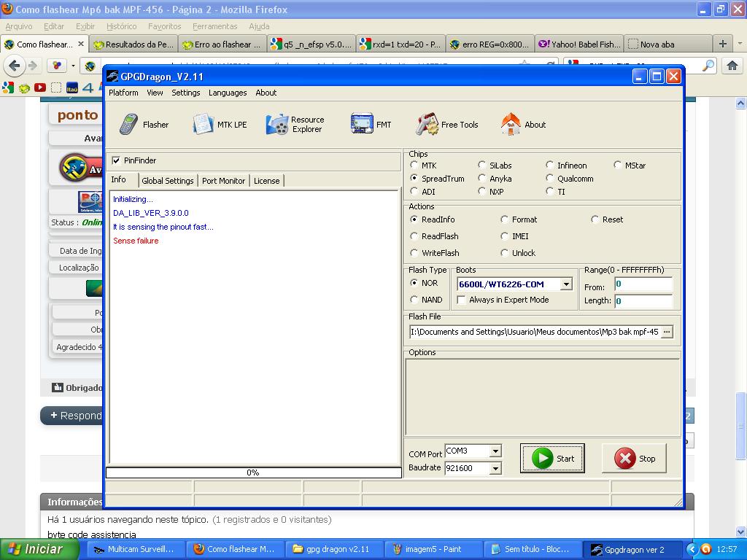Screen dimensions: 747x560
Task: Open Firefox home page
Action: click(732, 66)
